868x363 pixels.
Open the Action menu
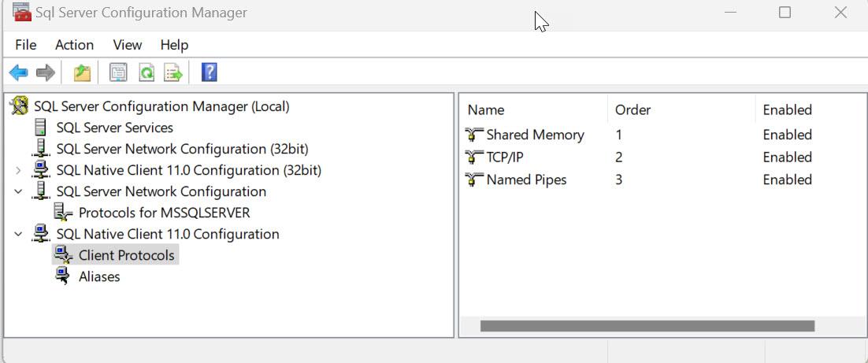(x=74, y=45)
